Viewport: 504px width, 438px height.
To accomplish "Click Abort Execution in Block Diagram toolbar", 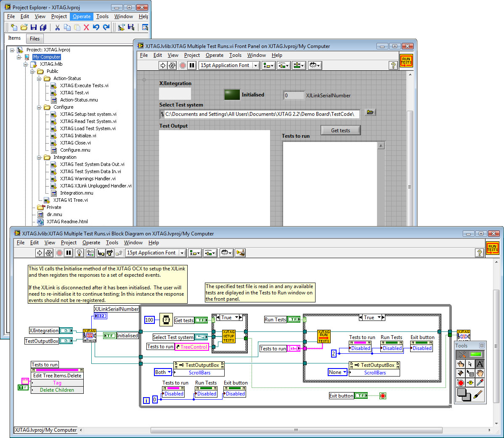I will [x=59, y=253].
